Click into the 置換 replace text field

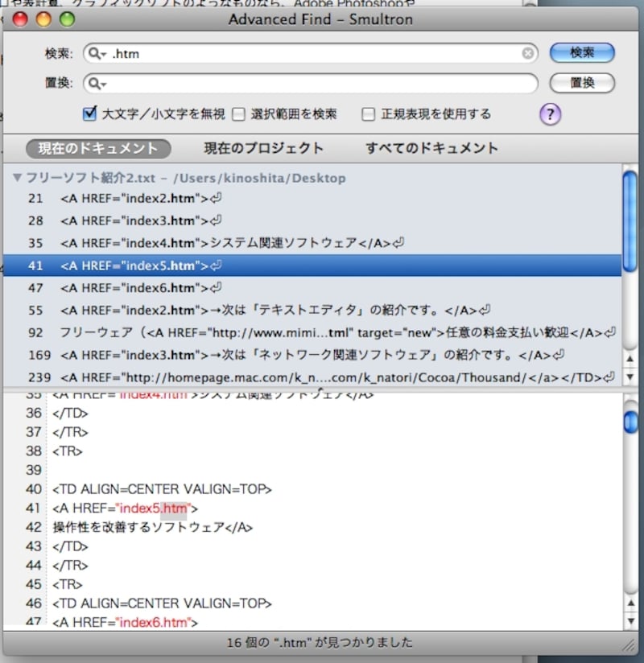point(311,84)
